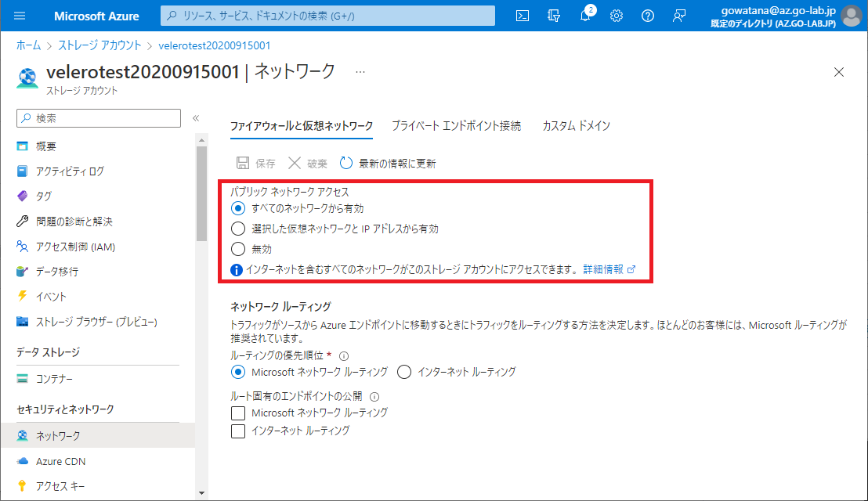This screenshot has height=501, width=868.
Task: Click the データ移行 icon
Action: [x=22, y=272]
